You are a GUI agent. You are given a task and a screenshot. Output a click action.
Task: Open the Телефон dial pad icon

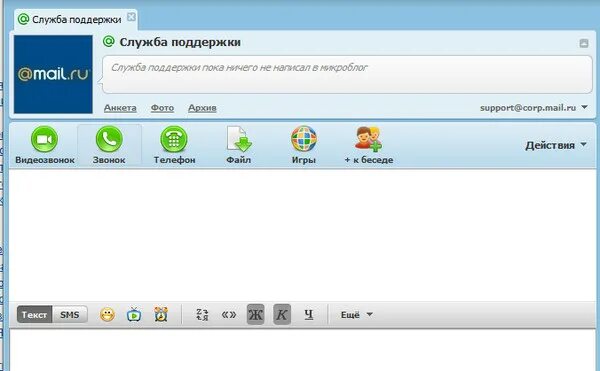coord(174,145)
